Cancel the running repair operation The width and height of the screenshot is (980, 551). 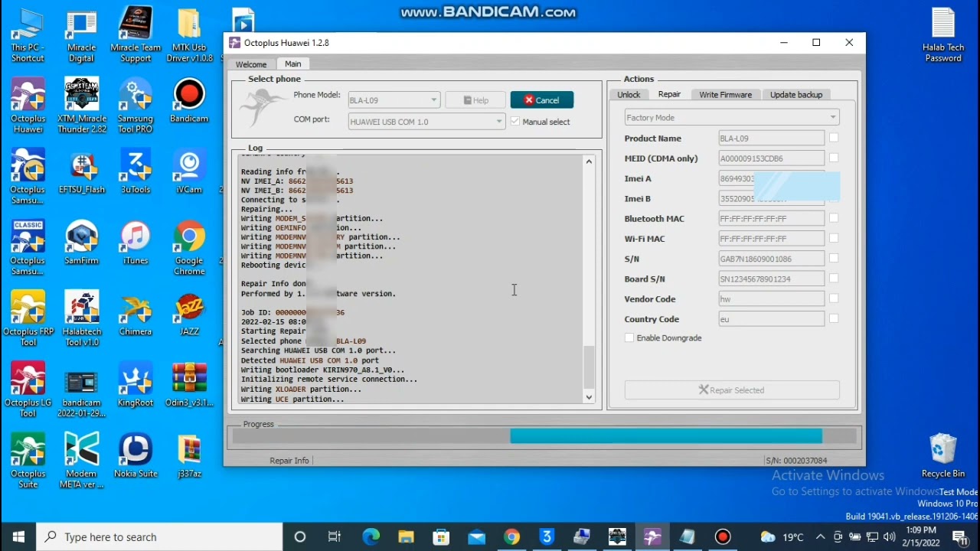coord(542,100)
